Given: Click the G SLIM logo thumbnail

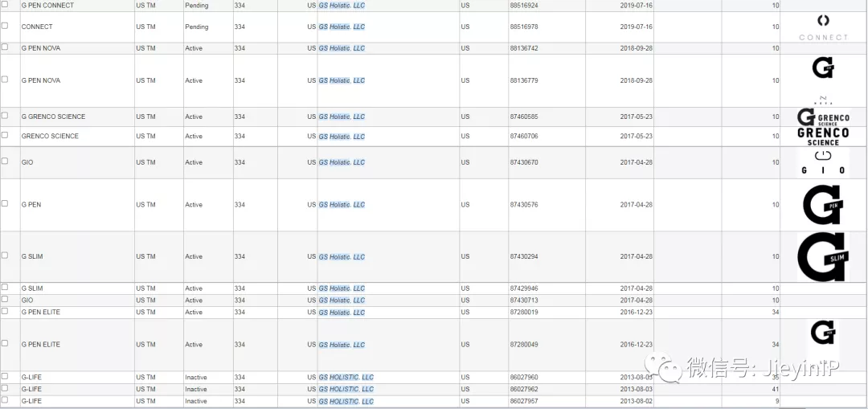Looking at the screenshot, I should pyautogui.click(x=823, y=256).
